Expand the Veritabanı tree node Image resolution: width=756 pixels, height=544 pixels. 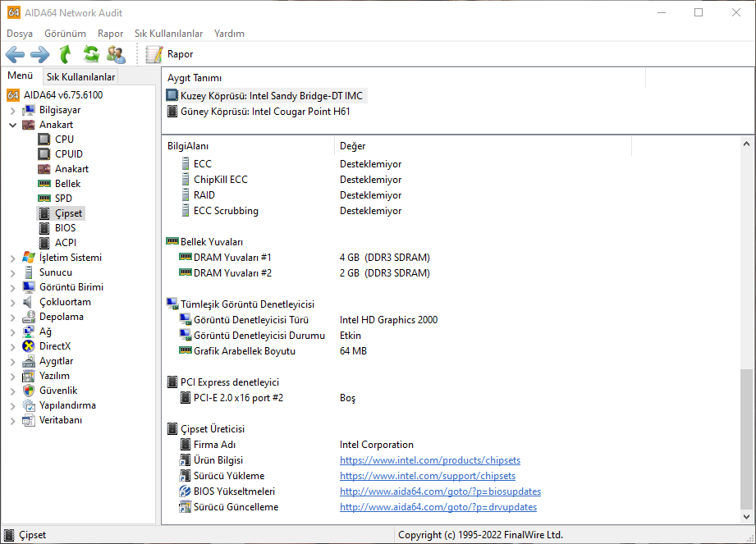(13, 421)
